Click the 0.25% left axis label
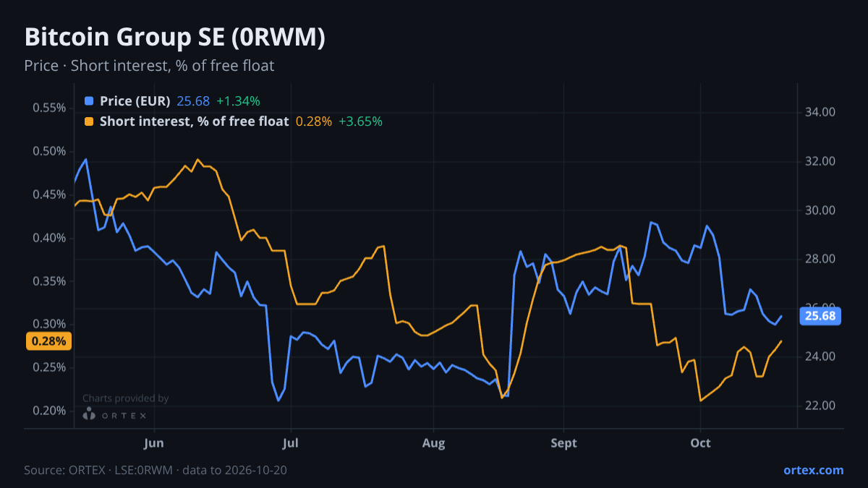Viewport: 868px width, 488px height. pos(49,367)
